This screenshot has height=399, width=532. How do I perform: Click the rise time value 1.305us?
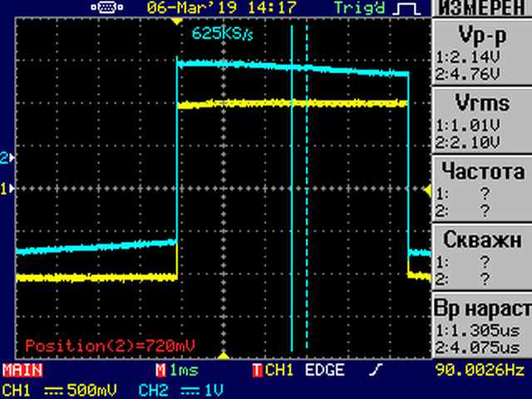click(484, 331)
